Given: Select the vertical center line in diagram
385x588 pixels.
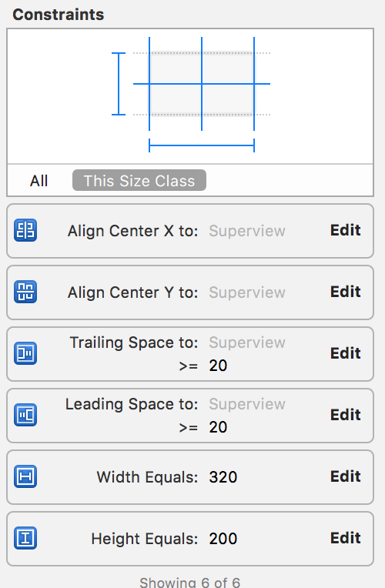Looking at the screenshot, I should tap(202, 84).
